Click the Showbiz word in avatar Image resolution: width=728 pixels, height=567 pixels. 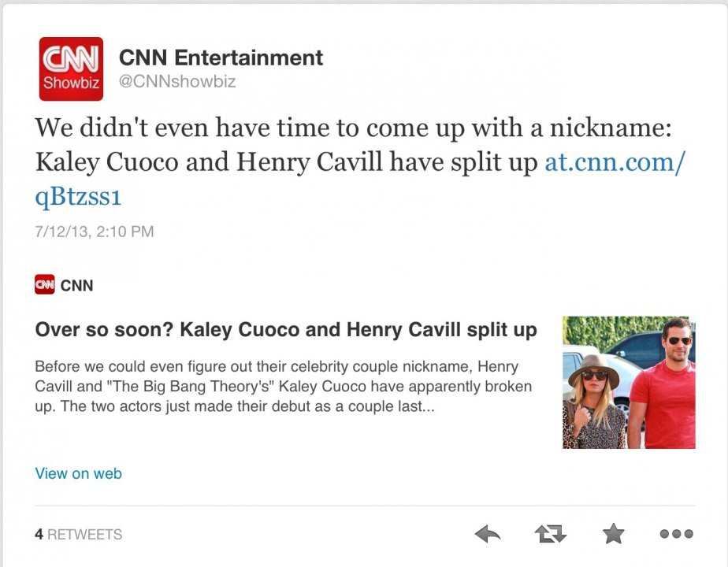71,83
